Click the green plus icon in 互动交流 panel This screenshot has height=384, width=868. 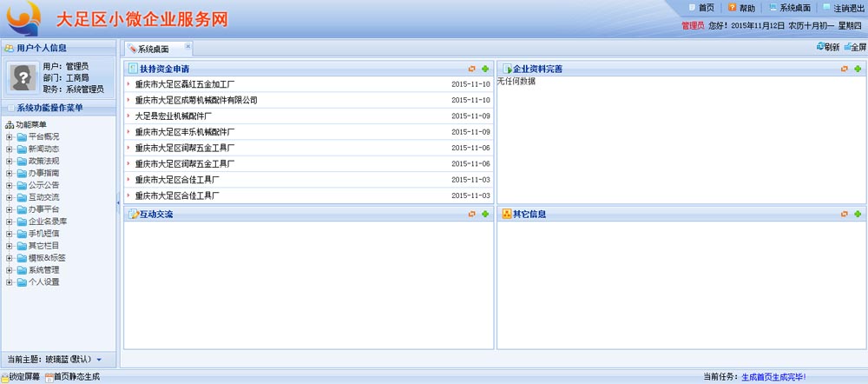tap(485, 214)
